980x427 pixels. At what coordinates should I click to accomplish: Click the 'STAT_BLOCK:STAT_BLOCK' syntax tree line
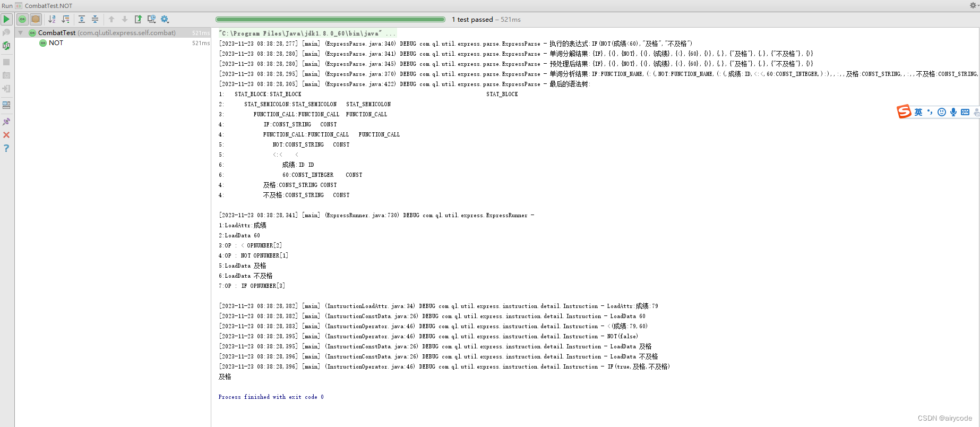point(268,94)
